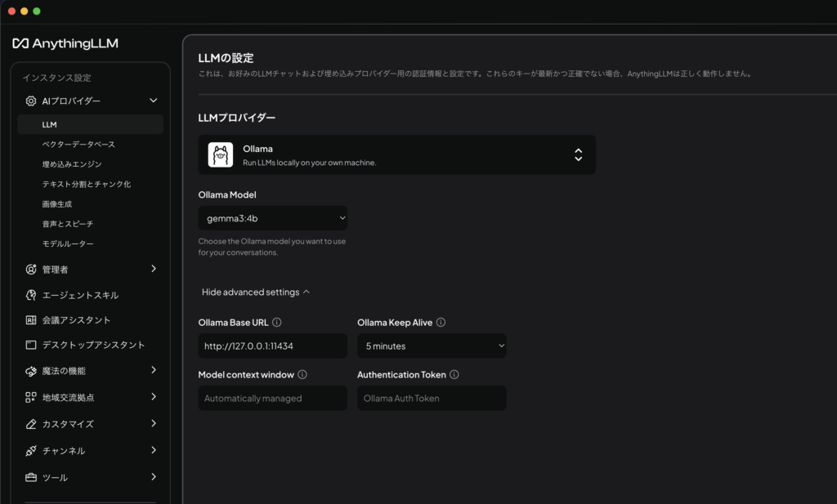Screen dimensions: 837x504
Task: Click the インスタンス設定 header text
Action: click(x=56, y=78)
